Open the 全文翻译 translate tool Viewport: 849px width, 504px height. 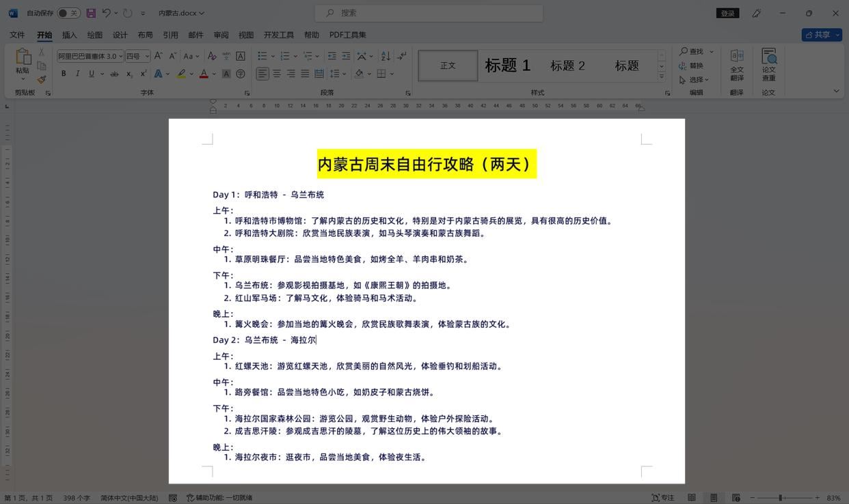pos(737,64)
